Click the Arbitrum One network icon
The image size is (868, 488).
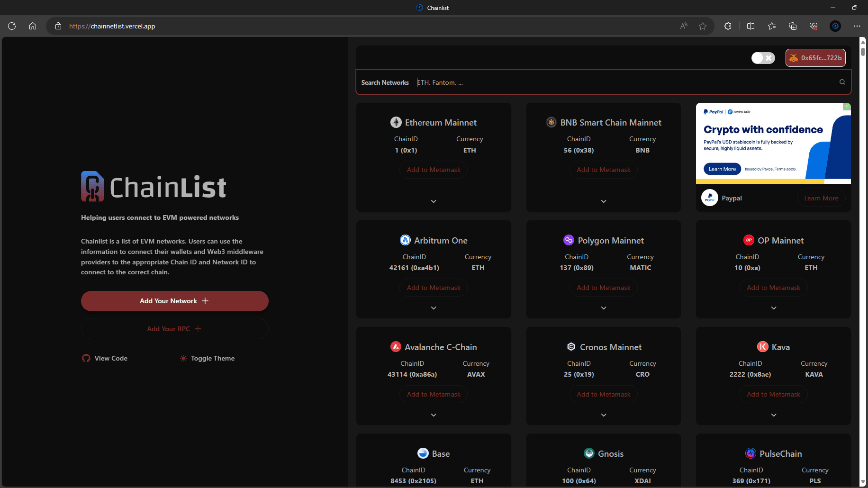coord(405,240)
